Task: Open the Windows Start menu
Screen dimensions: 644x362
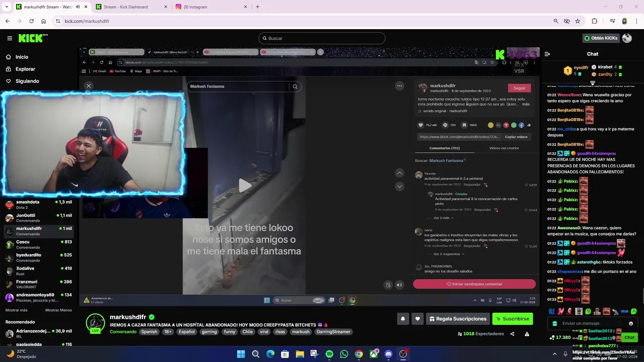Action: pyautogui.click(x=240, y=354)
